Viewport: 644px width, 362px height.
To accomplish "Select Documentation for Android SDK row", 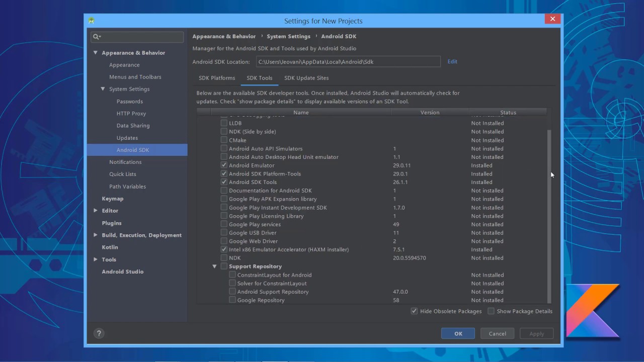I will point(371,191).
